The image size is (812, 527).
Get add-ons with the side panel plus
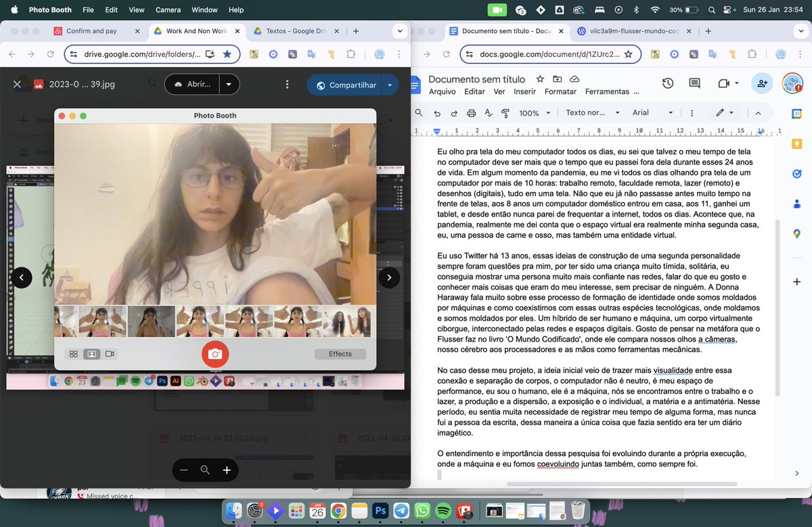(796, 281)
